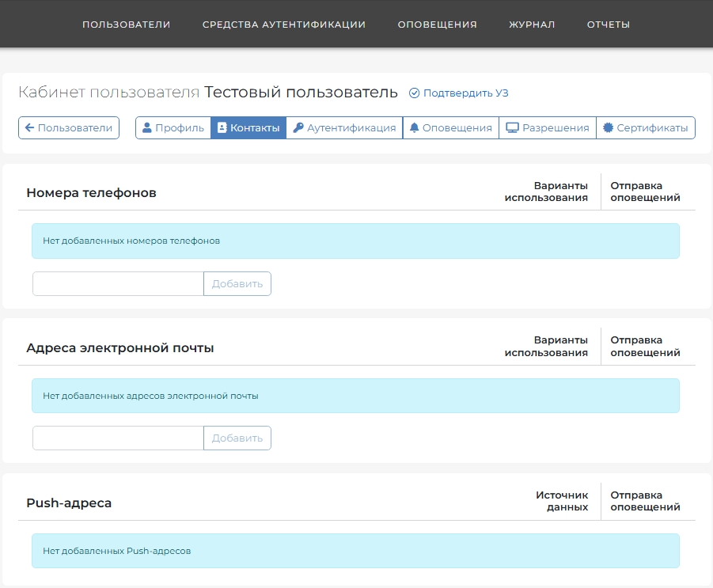Open the ПОЛЬЗОВАТЕЛИ top menu
Image resolution: width=713 pixels, height=588 pixels.
point(127,25)
